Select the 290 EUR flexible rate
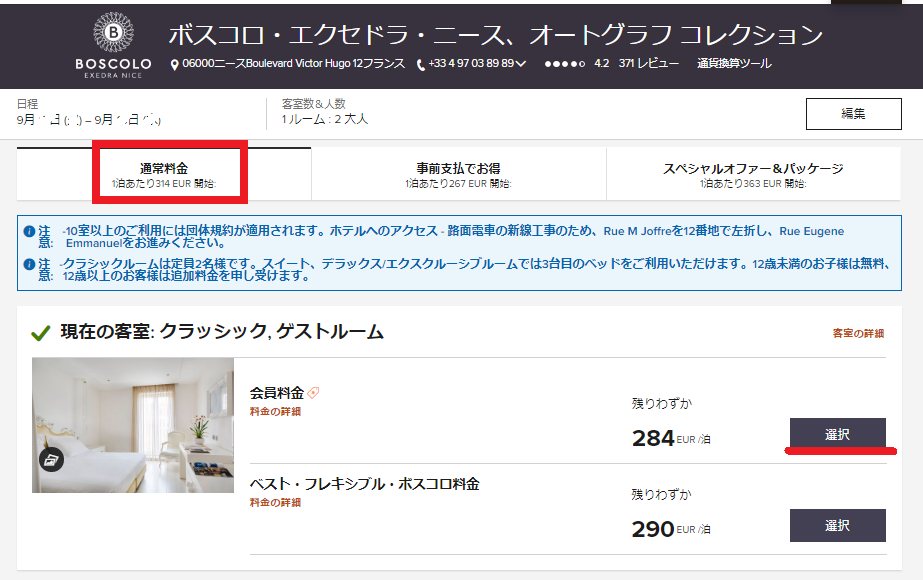 point(838,525)
